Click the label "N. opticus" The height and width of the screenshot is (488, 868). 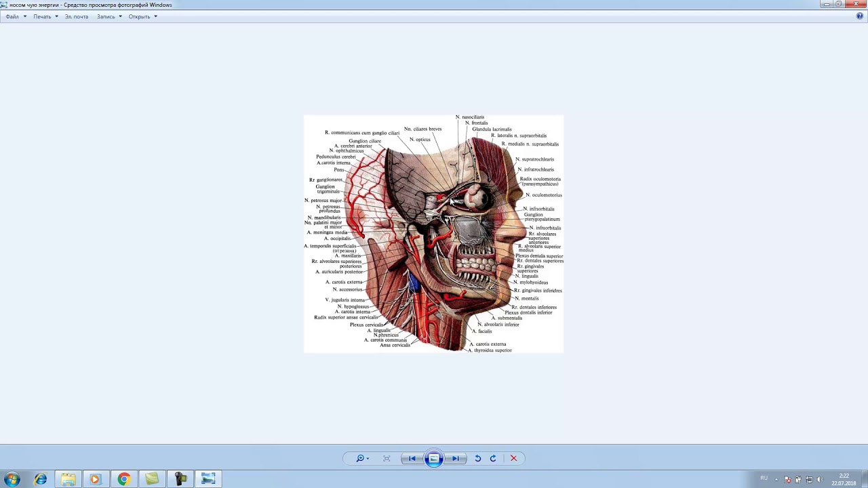pos(420,140)
